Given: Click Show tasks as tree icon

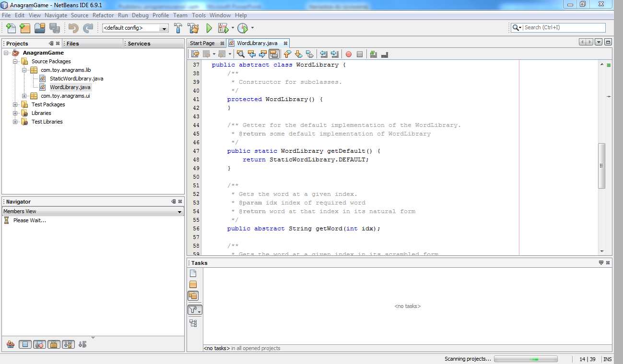Looking at the screenshot, I should tap(193, 323).
